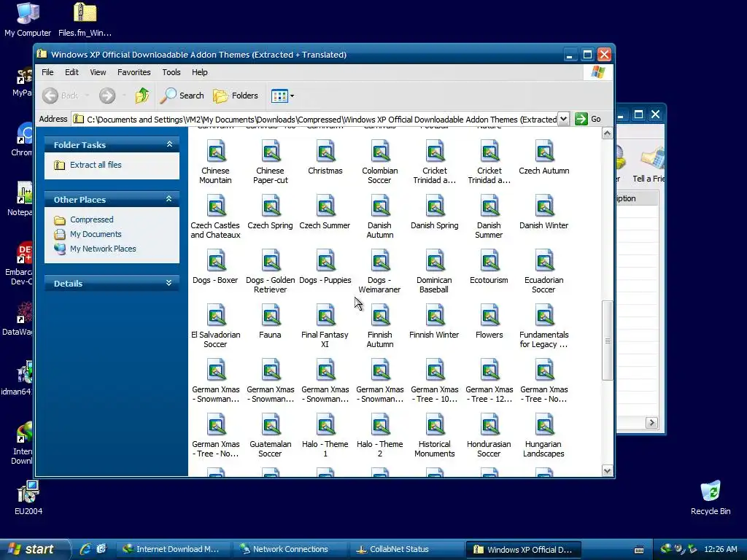Open the Chinese Mountain theme file

coord(215,161)
